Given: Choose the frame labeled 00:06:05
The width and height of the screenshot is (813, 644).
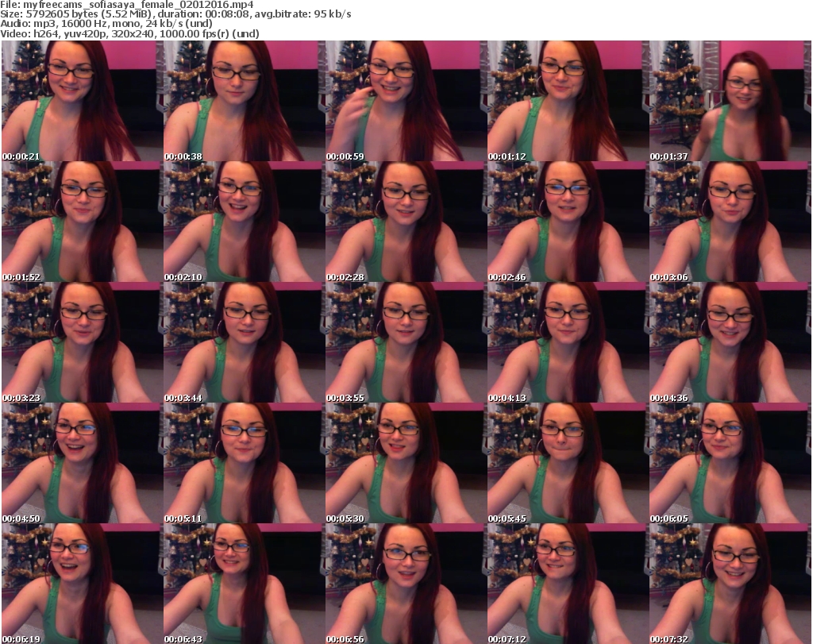Looking at the screenshot, I should point(730,463).
